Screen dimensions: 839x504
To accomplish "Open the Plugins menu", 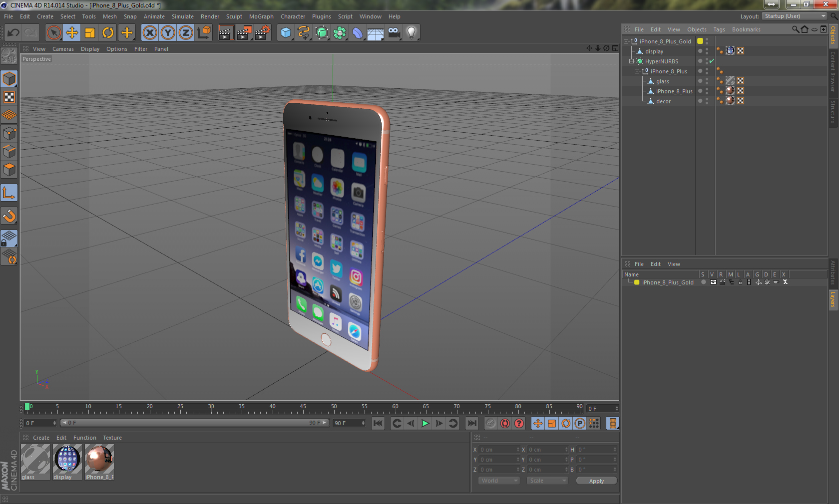I will 322,16.
